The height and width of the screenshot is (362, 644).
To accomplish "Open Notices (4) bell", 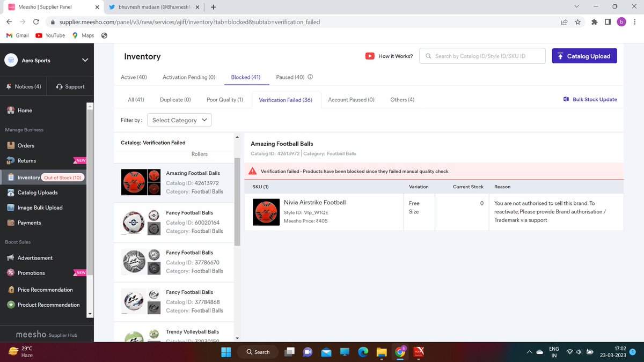I will point(24,86).
